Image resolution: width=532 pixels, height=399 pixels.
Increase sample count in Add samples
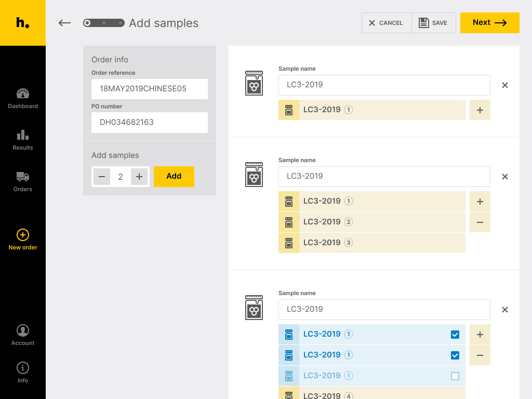pos(139,177)
